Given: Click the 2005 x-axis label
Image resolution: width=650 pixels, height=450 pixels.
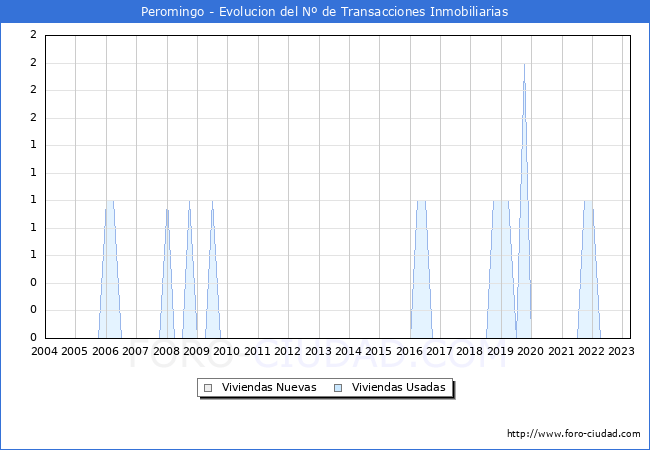Looking at the screenshot, I should (x=75, y=351).
